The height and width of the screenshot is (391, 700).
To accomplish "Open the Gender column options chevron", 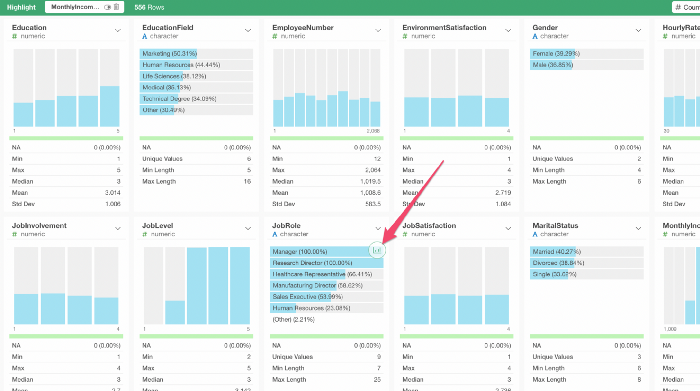I will point(638,30).
